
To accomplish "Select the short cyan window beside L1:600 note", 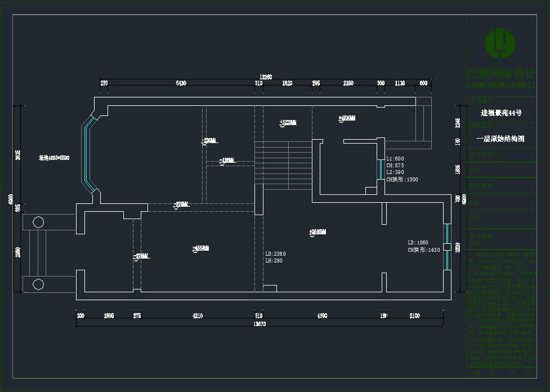I will click(x=381, y=169).
